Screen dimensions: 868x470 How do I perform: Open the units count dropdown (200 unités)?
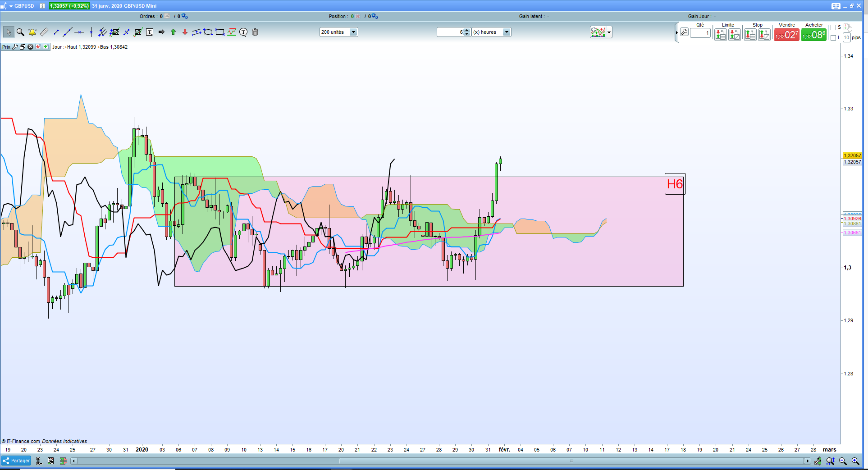(x=354, y=32)
